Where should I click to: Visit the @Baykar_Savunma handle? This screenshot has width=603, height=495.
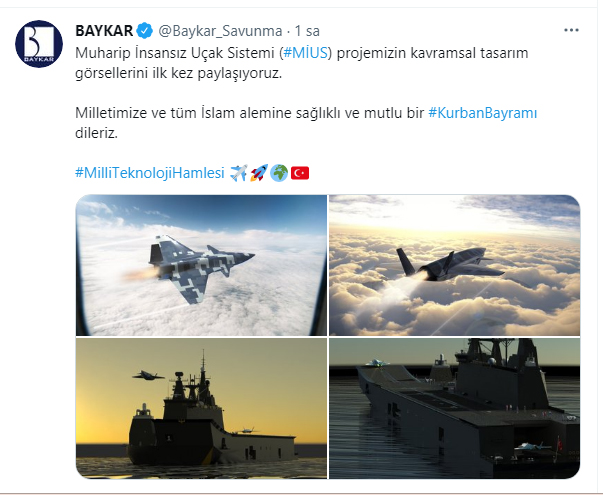[220, 31]
